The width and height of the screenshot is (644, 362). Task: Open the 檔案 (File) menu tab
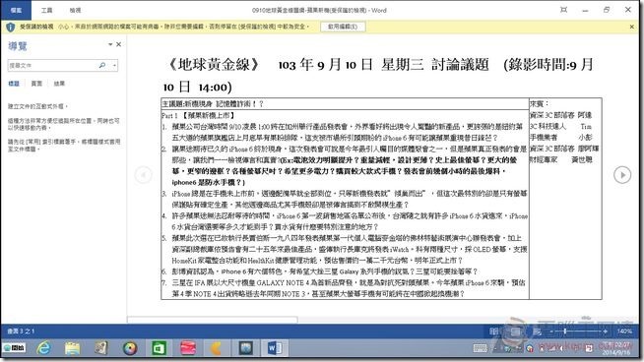16,10
